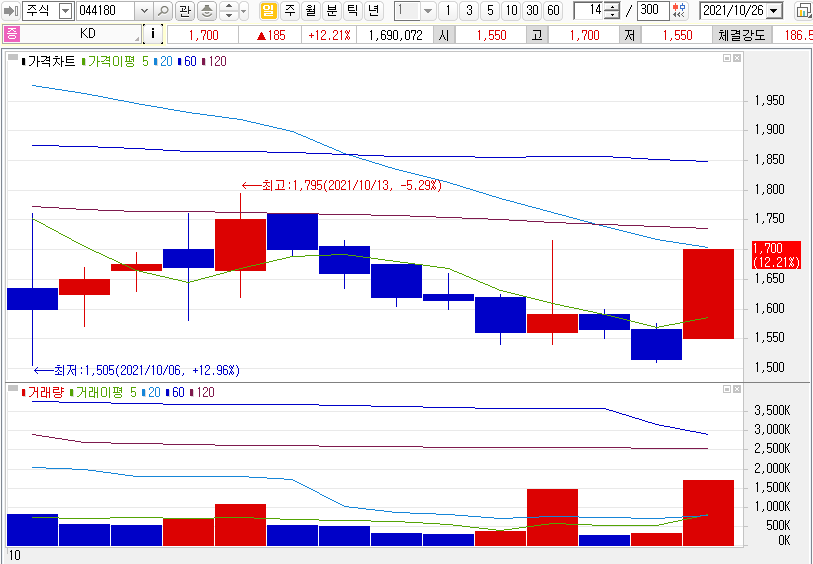
Task: Click the 최저:1,505 low annotation
Action: pos(137,370)
